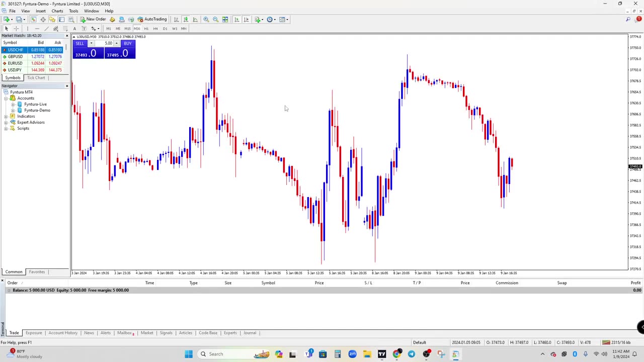Expand the Fyntura-Live account node
This screenshot has height=362, width=644.
coord(13,104)
